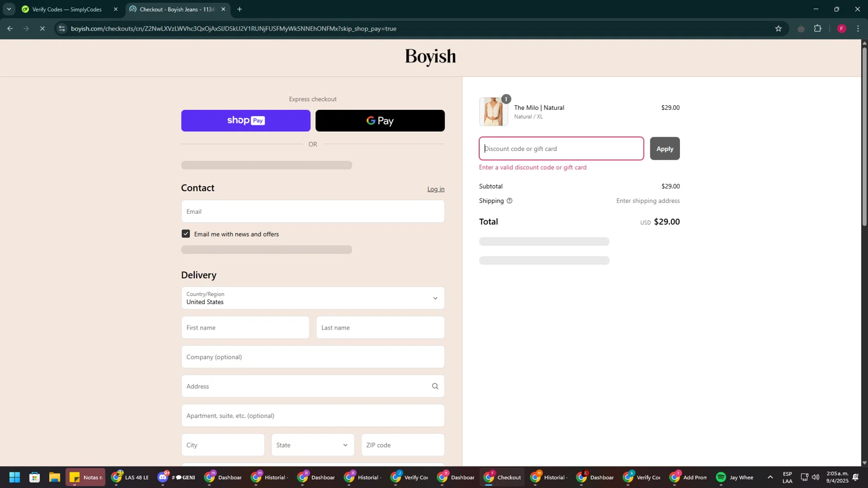This screenshot has height=488, width=868.
Task: Open the Chrome extensions puzzle menu
Action: click(818, 28)
